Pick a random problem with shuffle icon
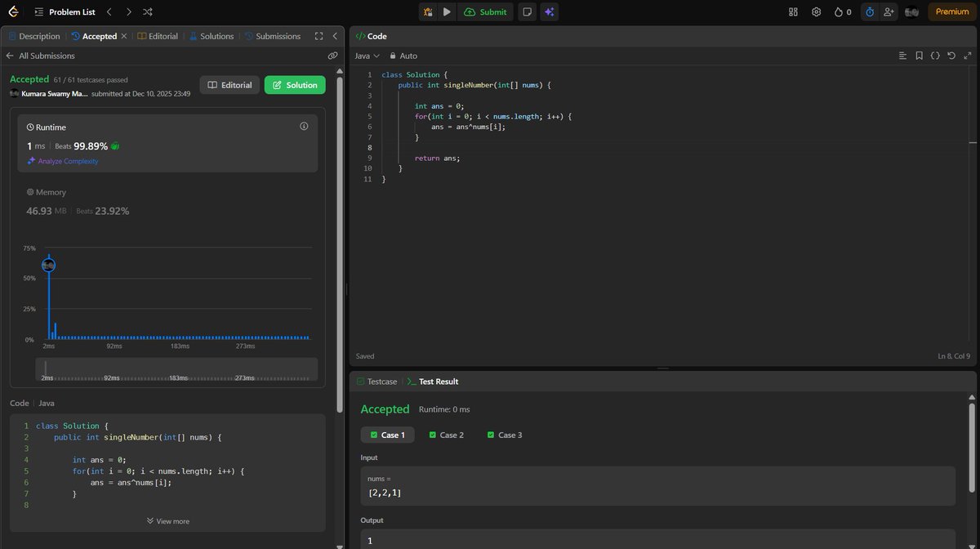 click(147, 12)
